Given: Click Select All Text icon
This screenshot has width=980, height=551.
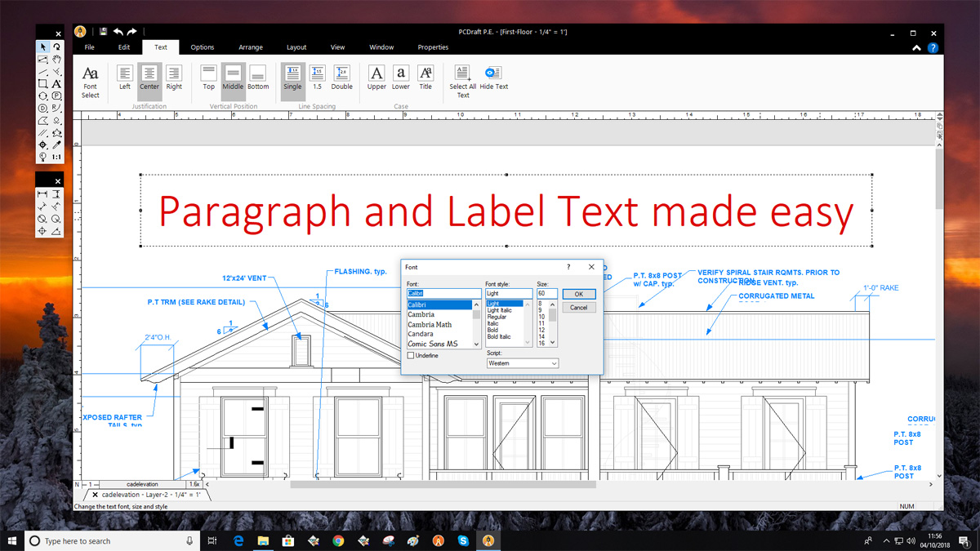Looking at the screenshot, I should click(x=463, y=80).
